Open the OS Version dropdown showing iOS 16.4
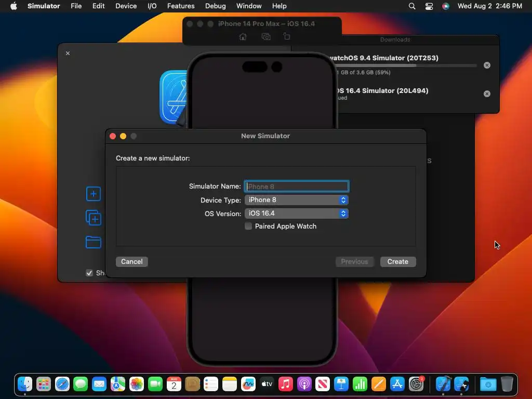The width and height of the screenshot is (532, 399). (297, 214)
